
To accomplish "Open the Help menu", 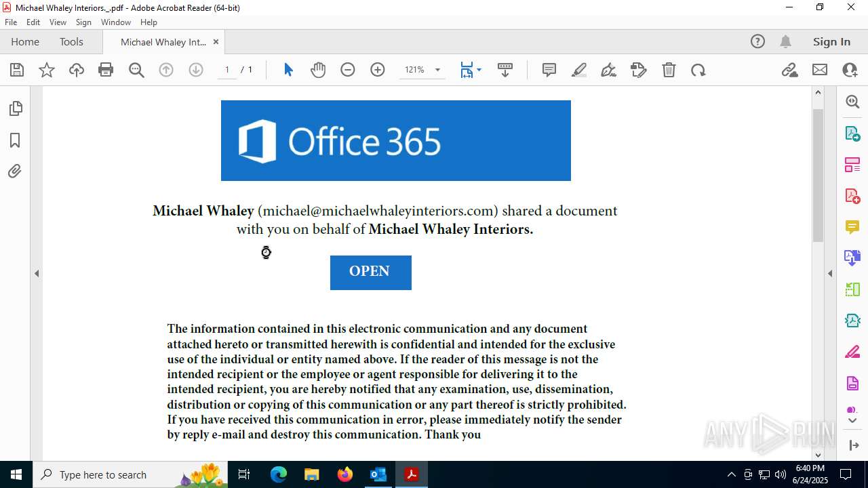I will (149, 22).
